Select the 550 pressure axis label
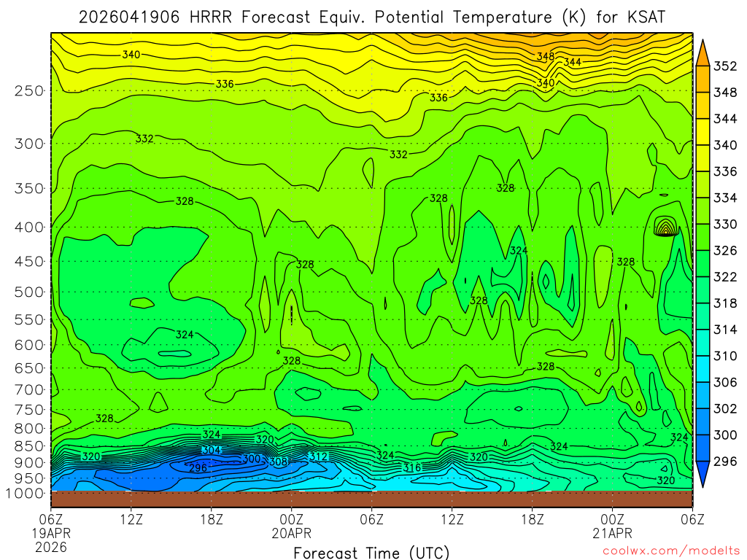 [29, 319]
